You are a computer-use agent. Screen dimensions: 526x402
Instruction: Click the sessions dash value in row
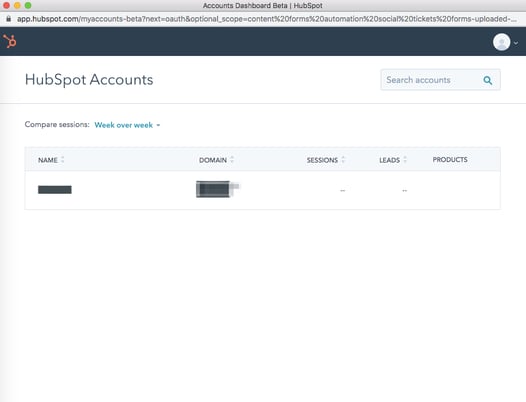[343, 191]
